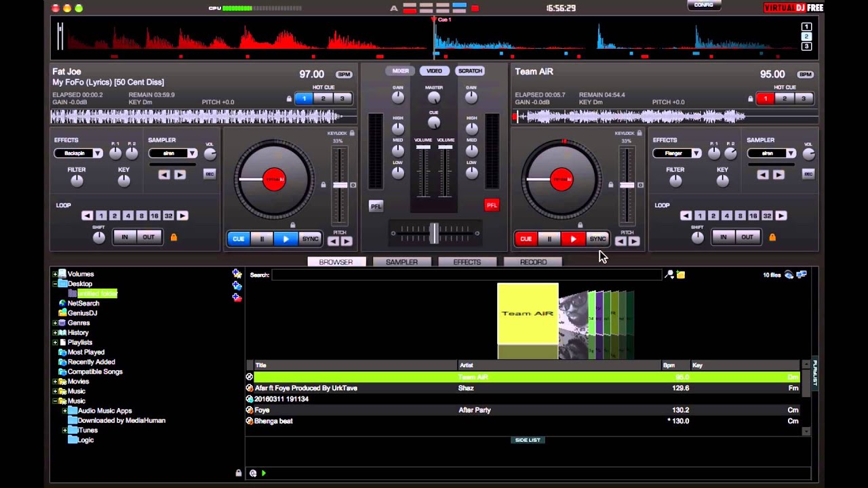Select the VIDEO panel tab
Image resolution: width=868 pixels, height=488 pixels.
(x=434, y=70)
